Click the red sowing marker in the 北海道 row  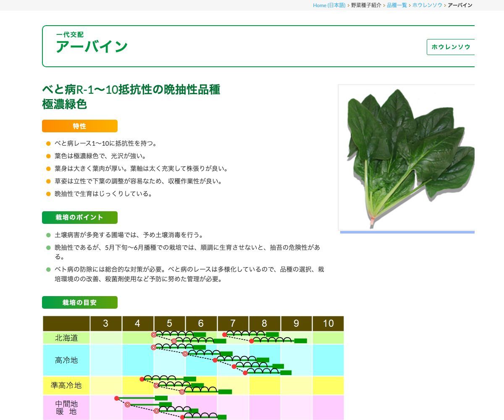pyautogui.click(x=153, y=334)
